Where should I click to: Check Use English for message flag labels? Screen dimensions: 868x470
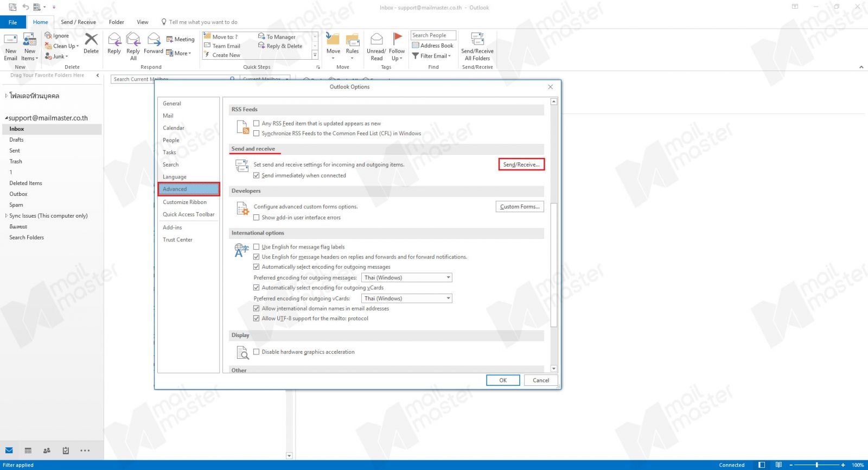coord(257,247)
